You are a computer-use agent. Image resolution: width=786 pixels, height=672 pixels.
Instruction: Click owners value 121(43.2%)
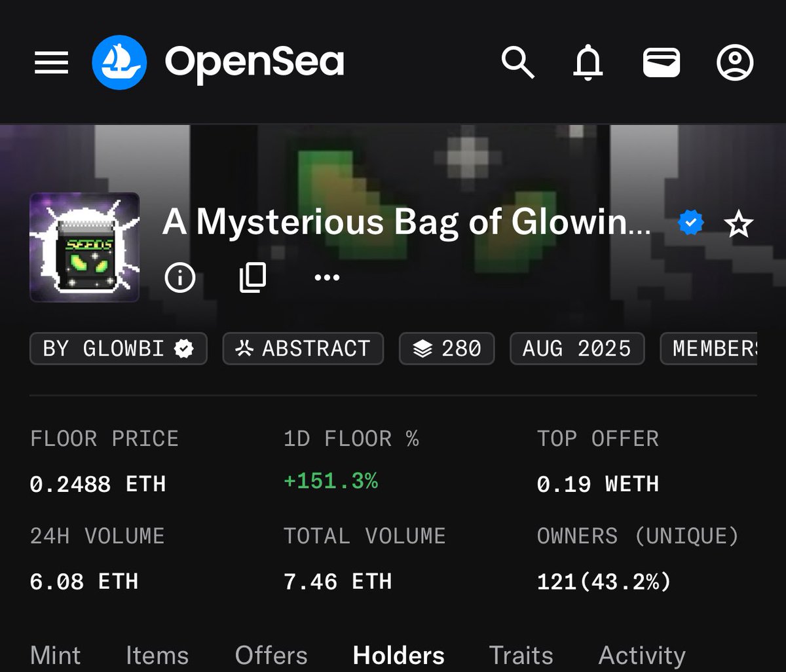tap(604, 582)
